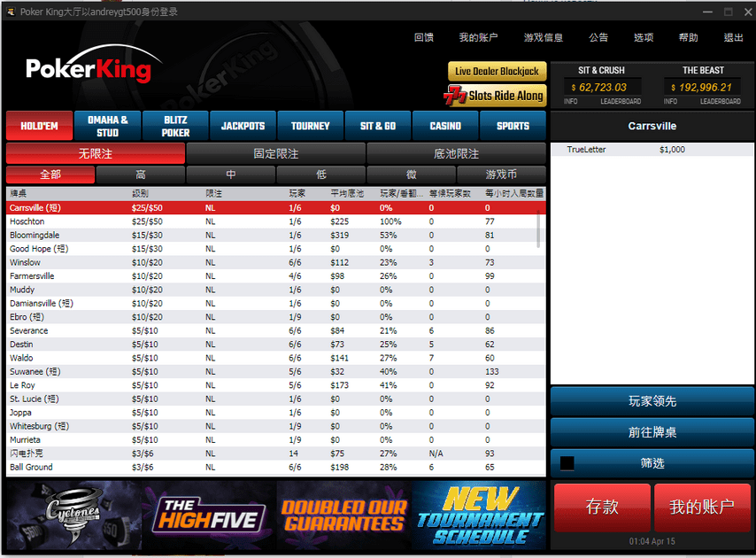Open the 公告 menu
This screenshot has height=558, width=756.
[x=598, y=37]
